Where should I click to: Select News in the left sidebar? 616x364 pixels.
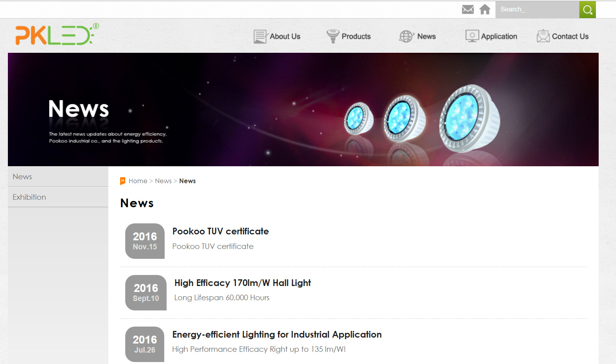click(22, 177)
